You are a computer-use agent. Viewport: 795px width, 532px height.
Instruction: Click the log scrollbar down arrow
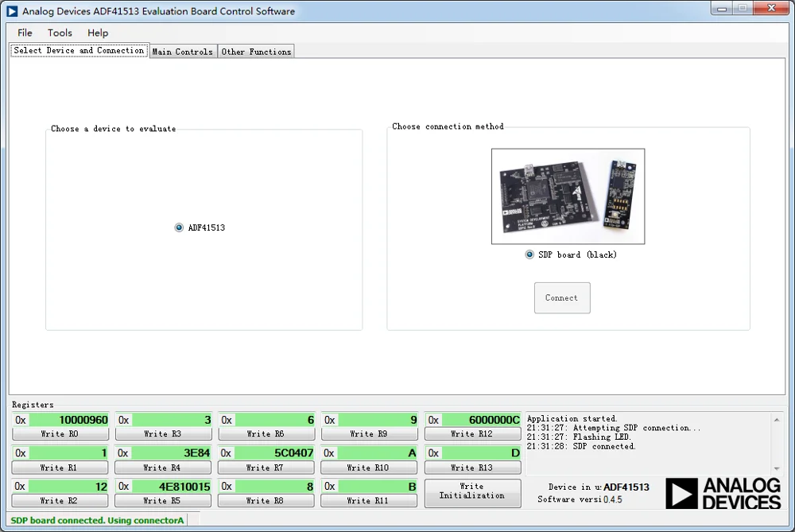tap(776, 468)
